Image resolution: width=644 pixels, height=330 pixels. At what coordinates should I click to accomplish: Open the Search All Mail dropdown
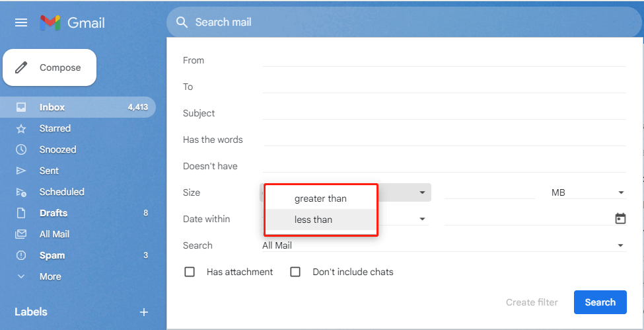point(443,245)
